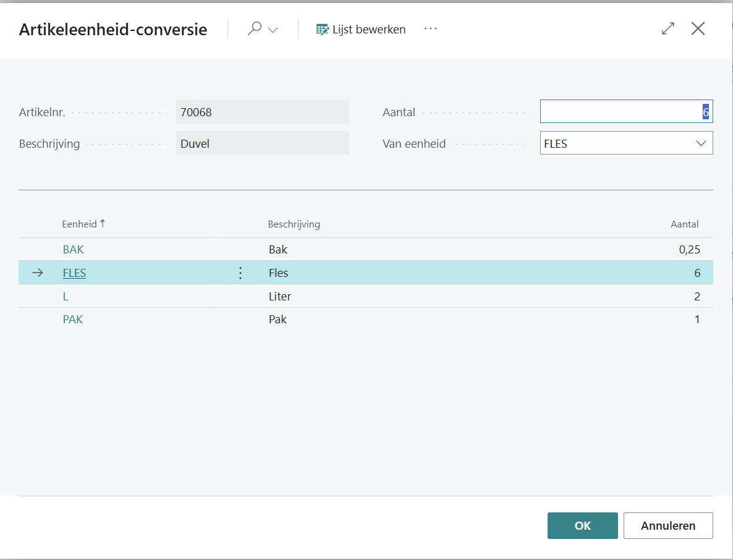Close the Artikeleenheid-conversie dialog
733x560 pixels.
[698, 29]
